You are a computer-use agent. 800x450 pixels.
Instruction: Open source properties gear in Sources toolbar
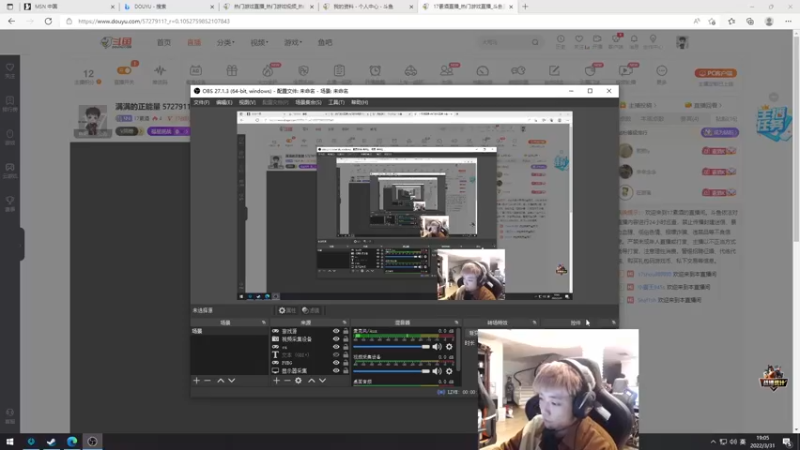coord(298,381)
